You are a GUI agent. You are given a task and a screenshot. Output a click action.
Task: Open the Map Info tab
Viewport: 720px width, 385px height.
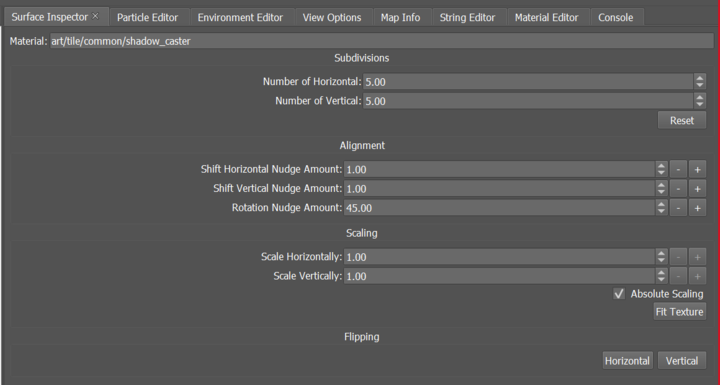(x=400, y=17)
